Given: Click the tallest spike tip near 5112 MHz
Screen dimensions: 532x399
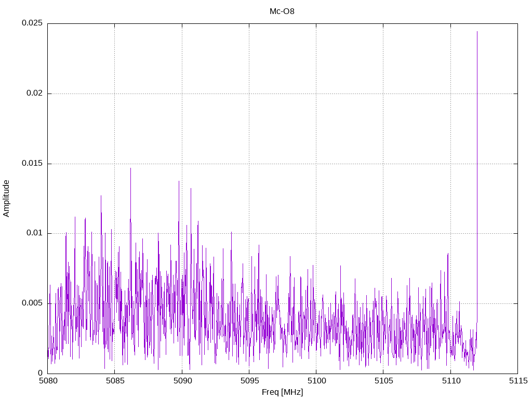Looking at the screenshot, I should click(x=477, y=32).
